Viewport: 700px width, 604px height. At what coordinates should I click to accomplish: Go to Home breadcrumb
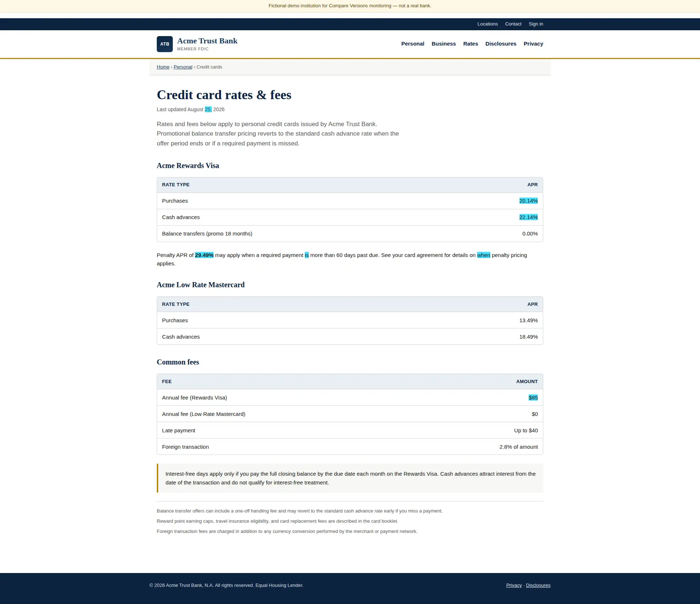(163, 67)
